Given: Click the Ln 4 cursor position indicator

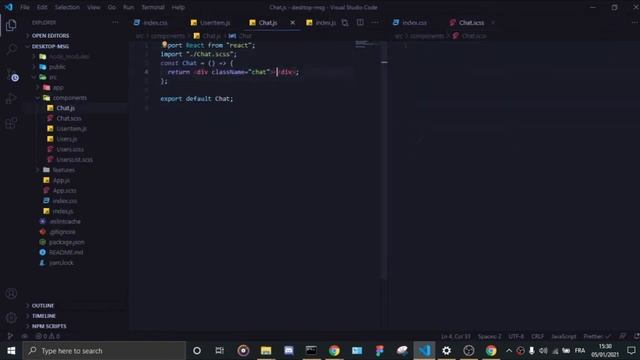Looking at the screenshot, I should click(x=456, y=336).
